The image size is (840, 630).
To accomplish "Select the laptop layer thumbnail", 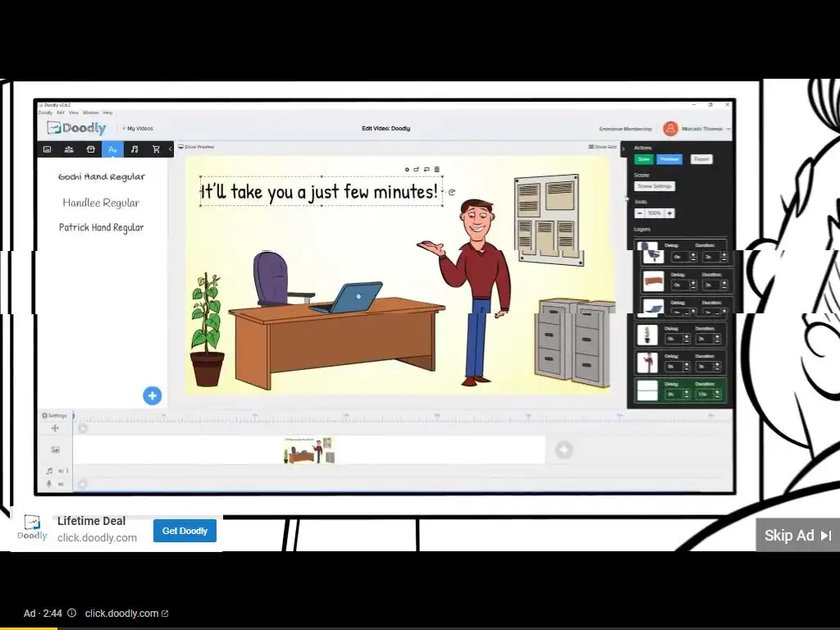I will [653, 308].
